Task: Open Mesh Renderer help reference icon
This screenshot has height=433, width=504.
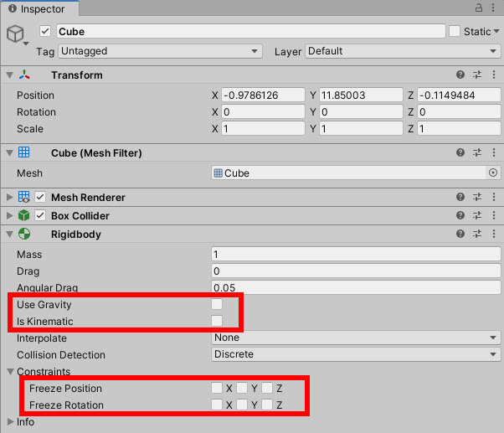Action: tap(460, 197)
